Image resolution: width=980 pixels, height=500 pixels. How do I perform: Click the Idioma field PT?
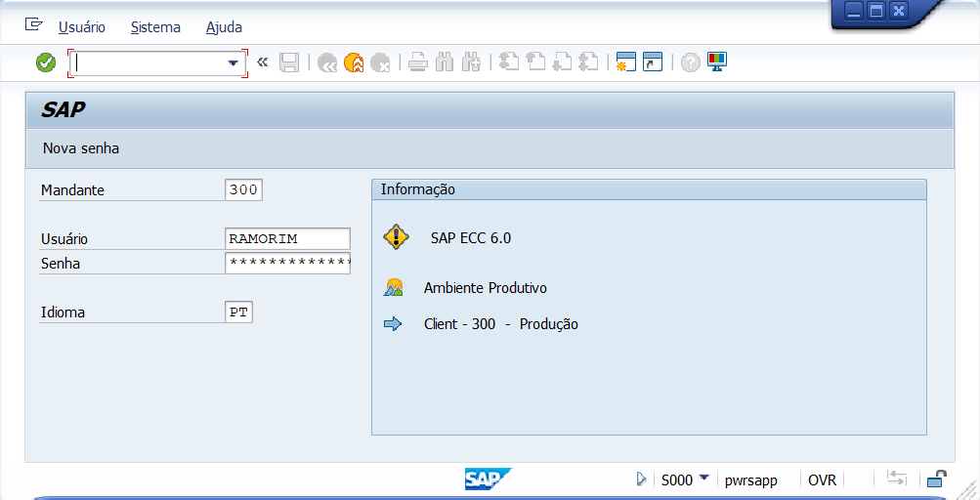[x=238, y=312]
